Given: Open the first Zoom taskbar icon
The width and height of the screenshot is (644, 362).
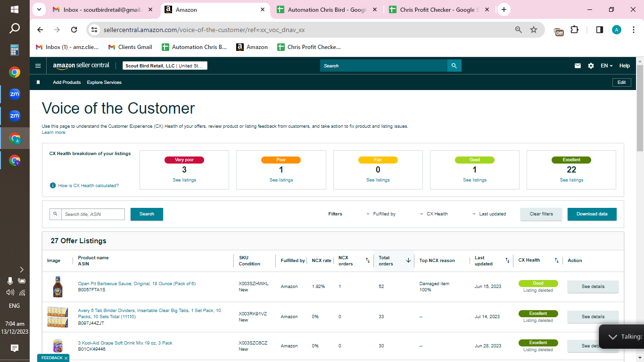Looking at the screenshot, I should pyautogui.click(x=15, y=94).
